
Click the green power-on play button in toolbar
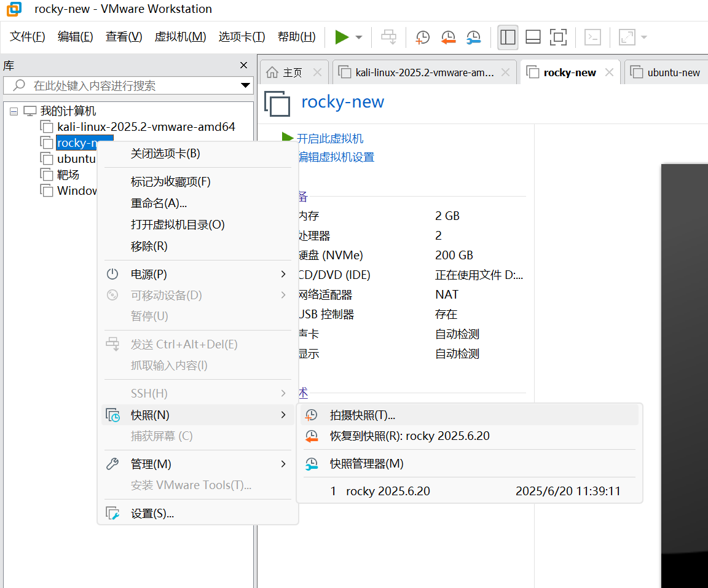342,37
